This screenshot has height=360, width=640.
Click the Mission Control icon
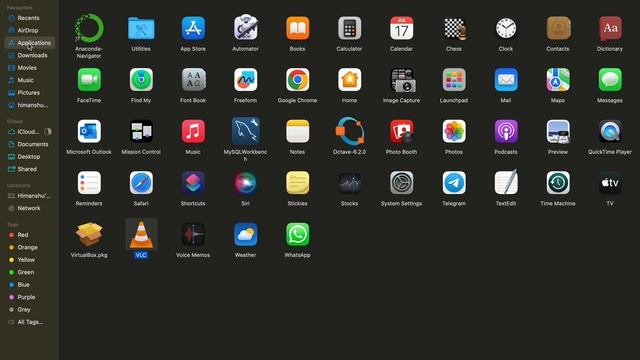click(141, 131)
